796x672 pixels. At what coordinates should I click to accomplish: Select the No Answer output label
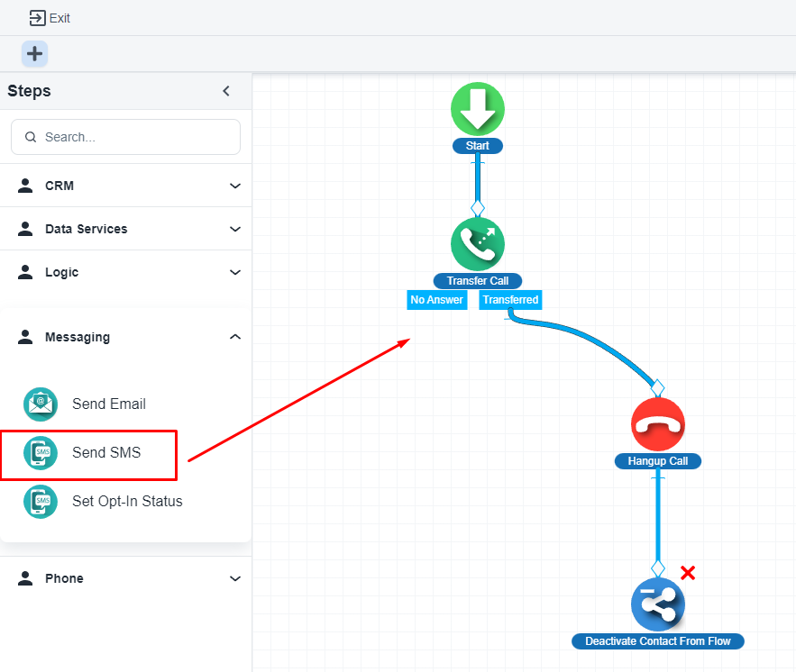[437, 300]
